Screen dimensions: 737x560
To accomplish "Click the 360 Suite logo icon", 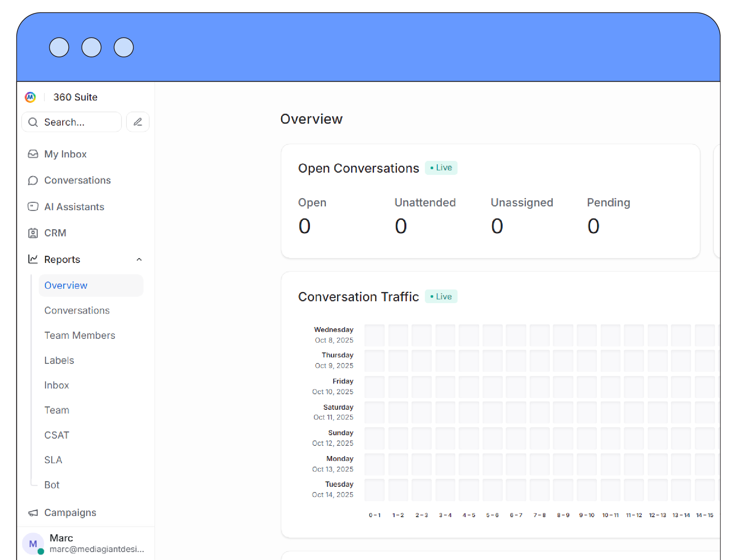I will click(30, 97).
